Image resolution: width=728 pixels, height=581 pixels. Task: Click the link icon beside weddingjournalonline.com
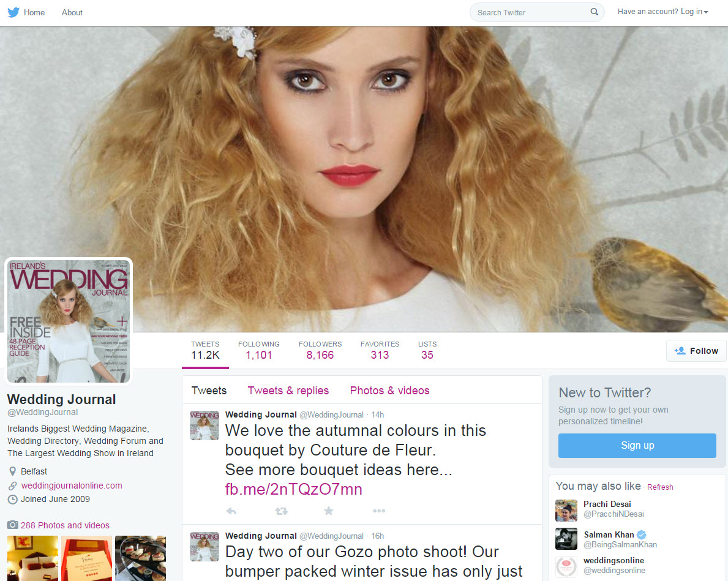point(12,485)
